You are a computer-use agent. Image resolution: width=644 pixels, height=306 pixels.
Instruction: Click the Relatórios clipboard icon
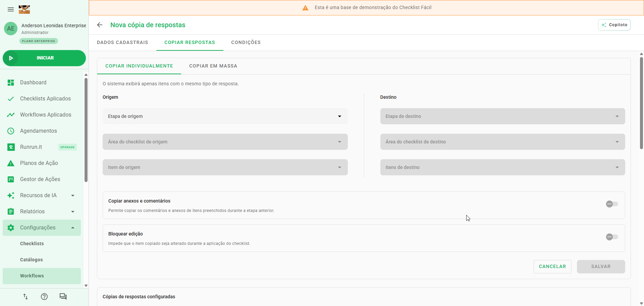(11, 212)
